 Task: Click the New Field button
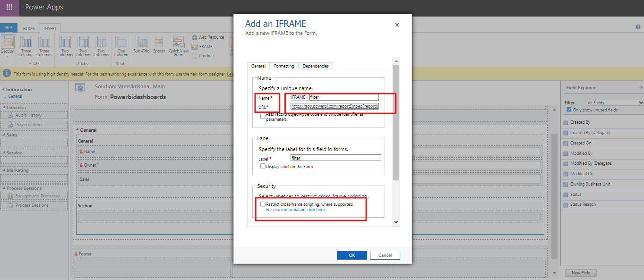[581, 273]
